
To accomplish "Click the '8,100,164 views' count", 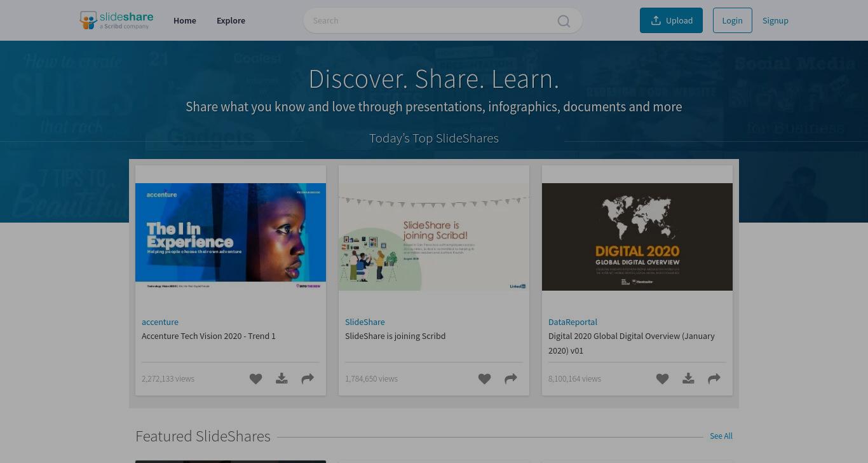I will [574, 378].
